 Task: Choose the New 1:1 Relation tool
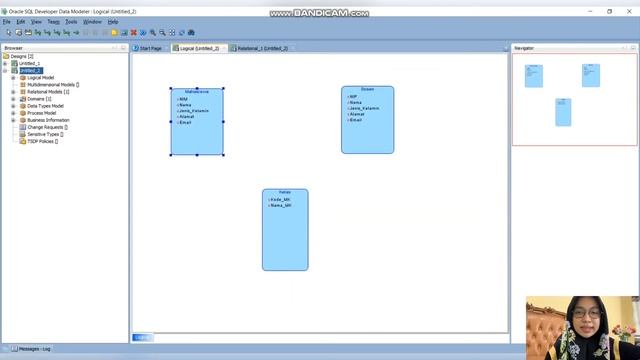(67, 33)
